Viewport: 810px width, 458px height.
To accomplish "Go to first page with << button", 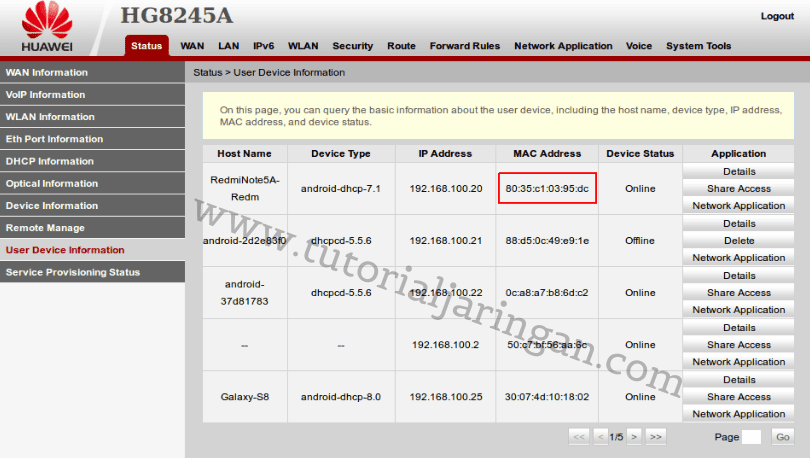I will tap(579, 437).
